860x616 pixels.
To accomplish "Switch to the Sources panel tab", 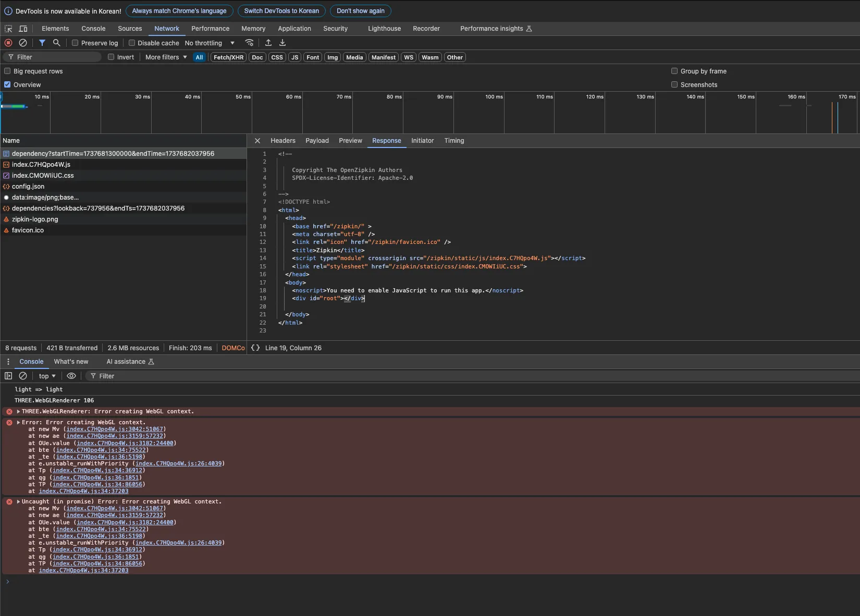I will pos(130,29).
